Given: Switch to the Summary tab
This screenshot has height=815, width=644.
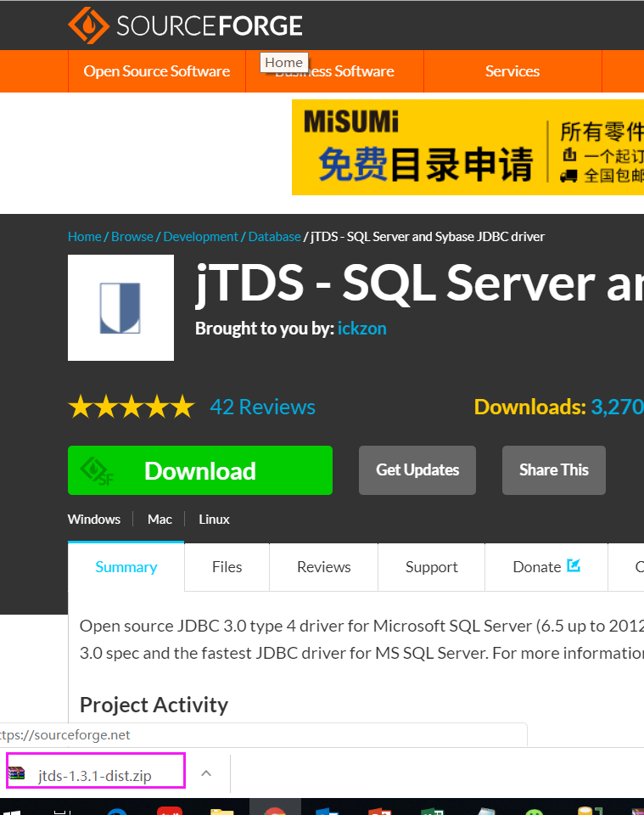Looking at the screenshot, I should (x=126, y=567).
